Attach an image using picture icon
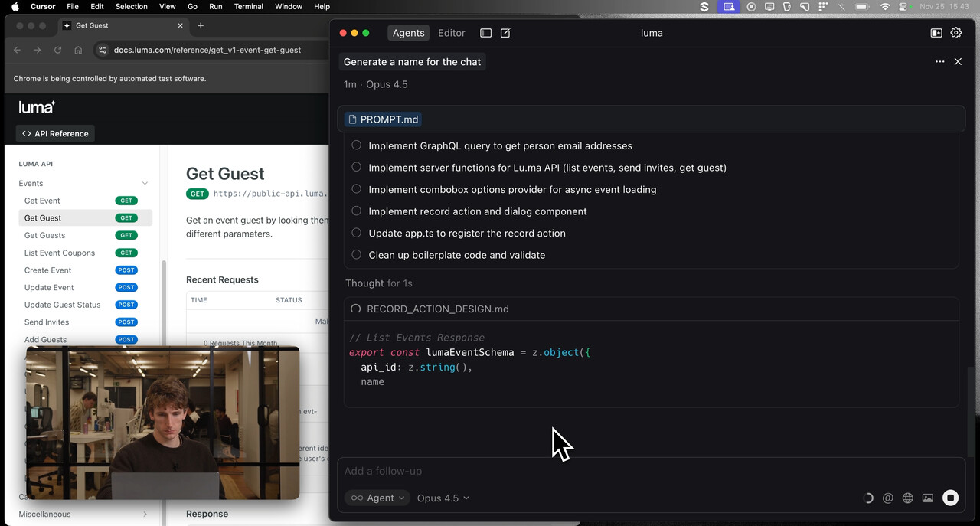 click(928, 498)
